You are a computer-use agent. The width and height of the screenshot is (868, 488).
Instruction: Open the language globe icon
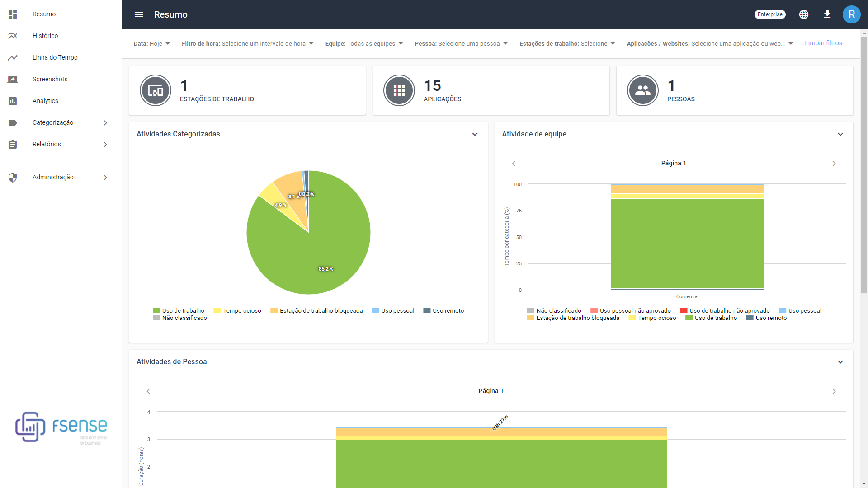click(x=804, y=14)
